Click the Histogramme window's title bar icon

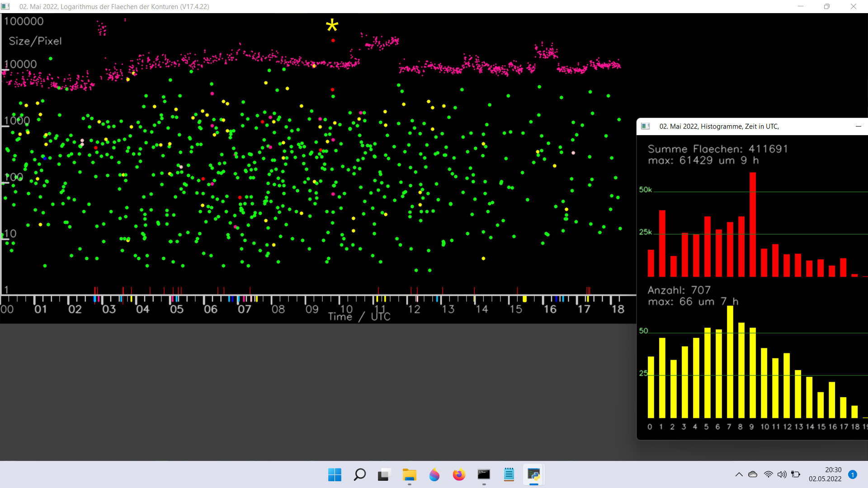(646, 127)
